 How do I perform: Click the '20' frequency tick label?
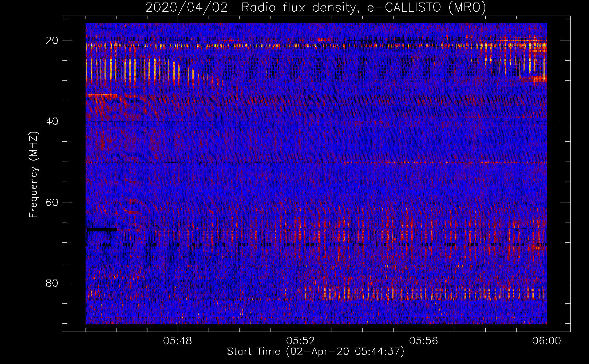point(52,40)
